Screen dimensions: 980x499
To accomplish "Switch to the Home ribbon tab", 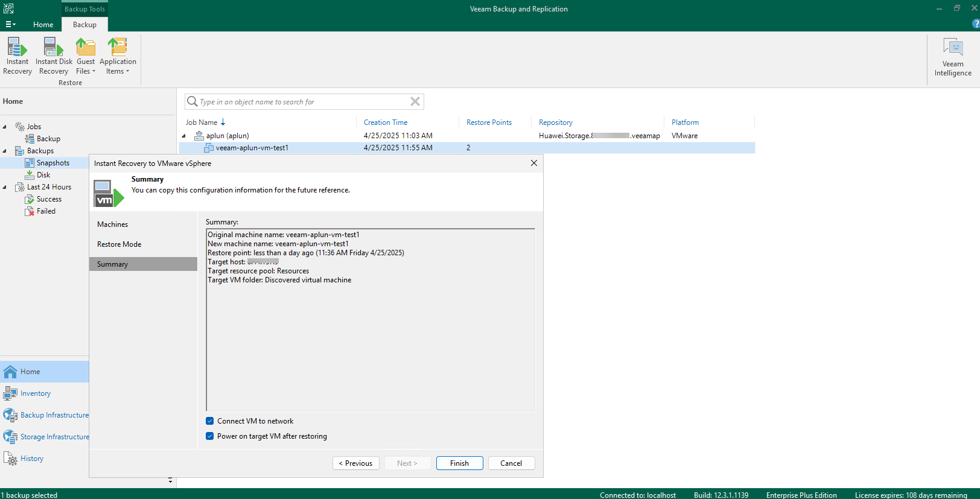I will (43, 25).
